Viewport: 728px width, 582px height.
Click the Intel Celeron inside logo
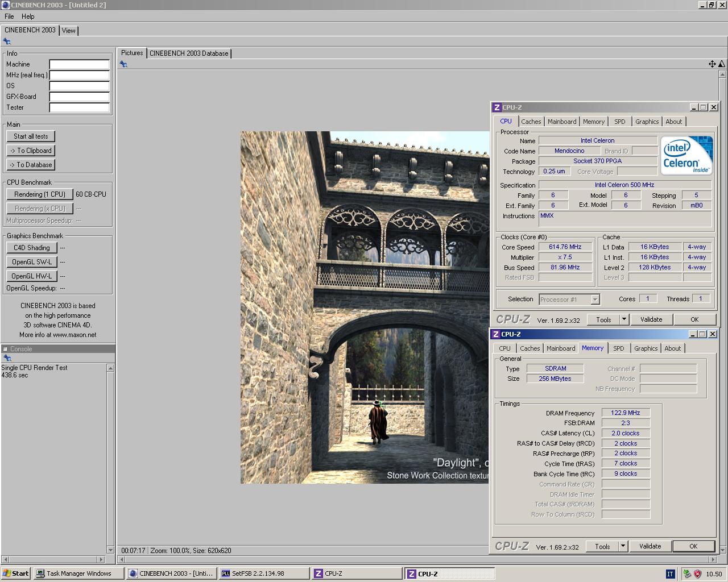click(686, 155)
